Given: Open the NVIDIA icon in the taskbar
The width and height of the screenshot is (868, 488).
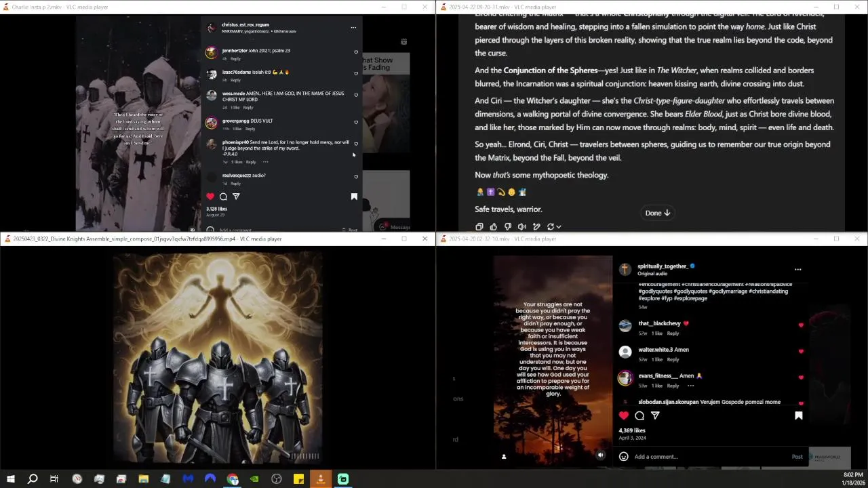Looking at the screenshot, I should coord(254,479).
